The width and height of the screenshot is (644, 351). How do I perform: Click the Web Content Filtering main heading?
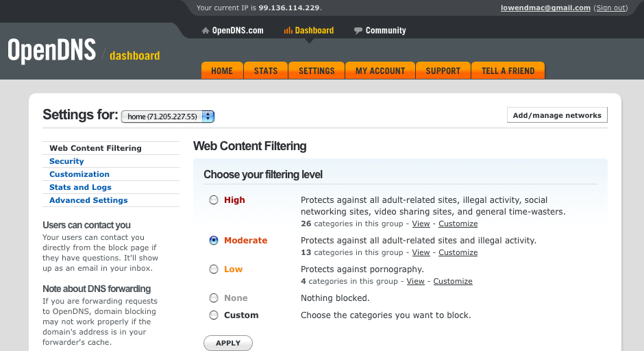249,146
